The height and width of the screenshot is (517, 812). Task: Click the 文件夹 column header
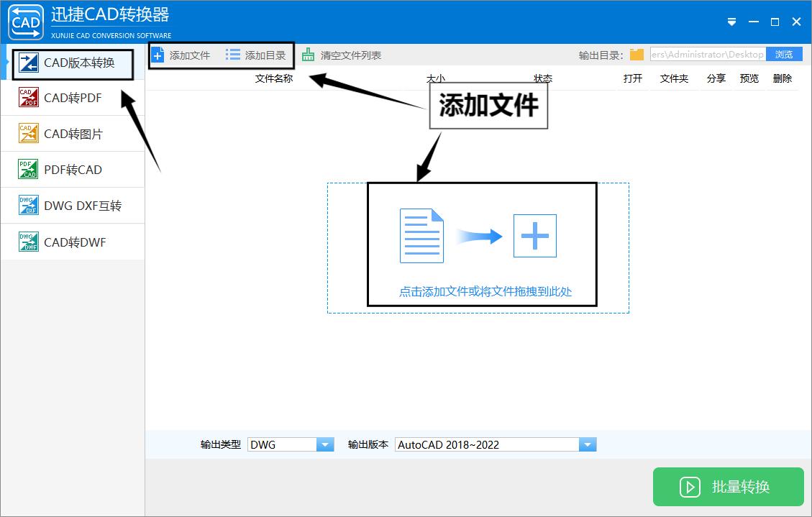coord(674,78)
